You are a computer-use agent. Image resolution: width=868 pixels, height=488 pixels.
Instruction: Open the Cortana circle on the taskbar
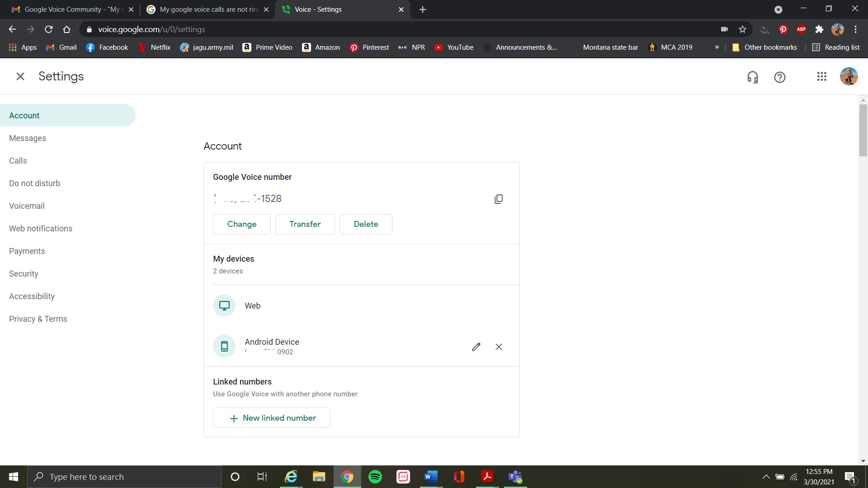click(235, 477)
